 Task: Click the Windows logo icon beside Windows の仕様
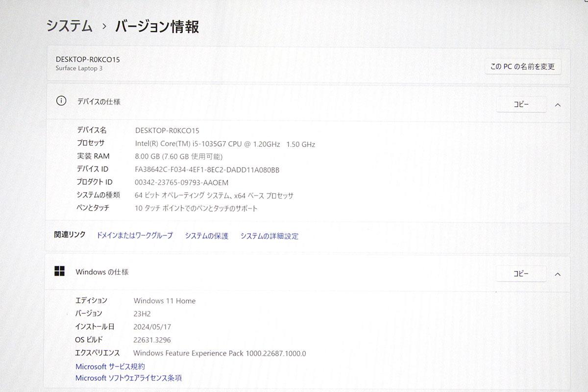click(59, 271)
